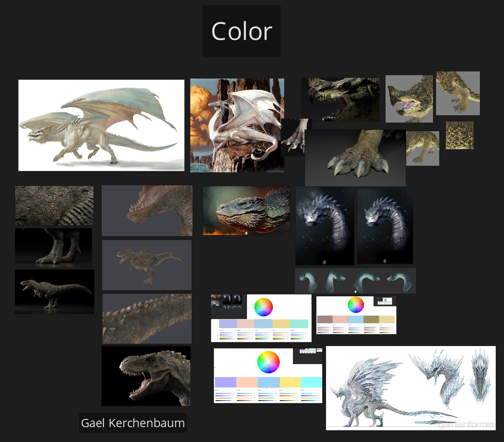Select the palette sheet with embedded dragon thumbnails
Viewport: 504px width, 442px height.
(261, 318)
